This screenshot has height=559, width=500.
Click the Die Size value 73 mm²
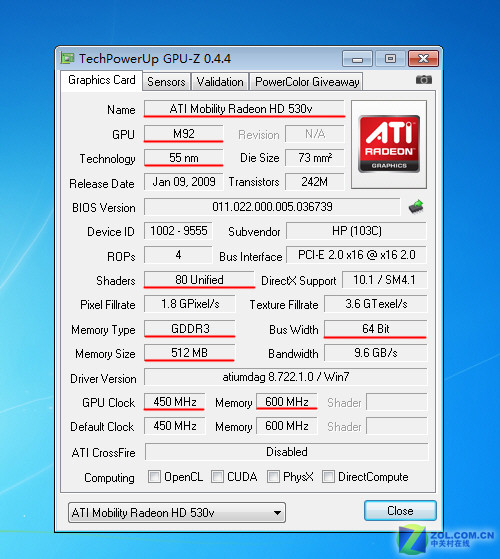point(315,158)
